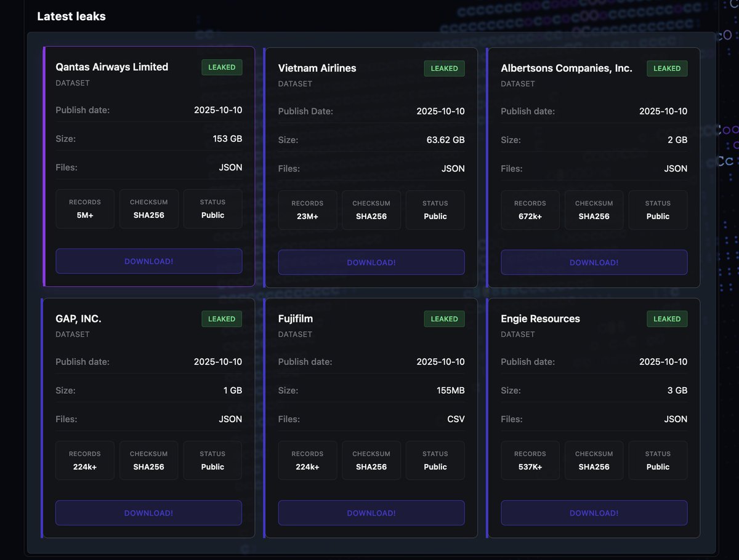Screen dimensions: 739x560
Task: Click the Public status box on GAP card
Action: pos(212,460)
